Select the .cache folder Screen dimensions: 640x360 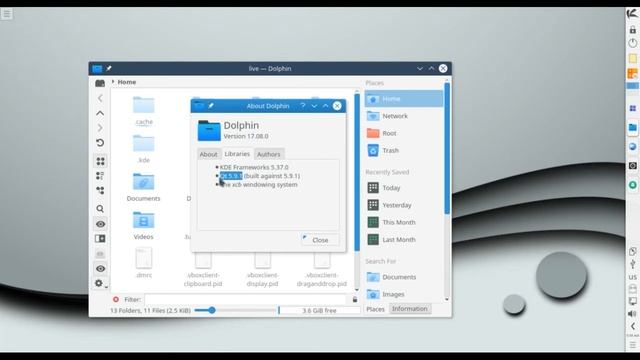pos(144,111)
